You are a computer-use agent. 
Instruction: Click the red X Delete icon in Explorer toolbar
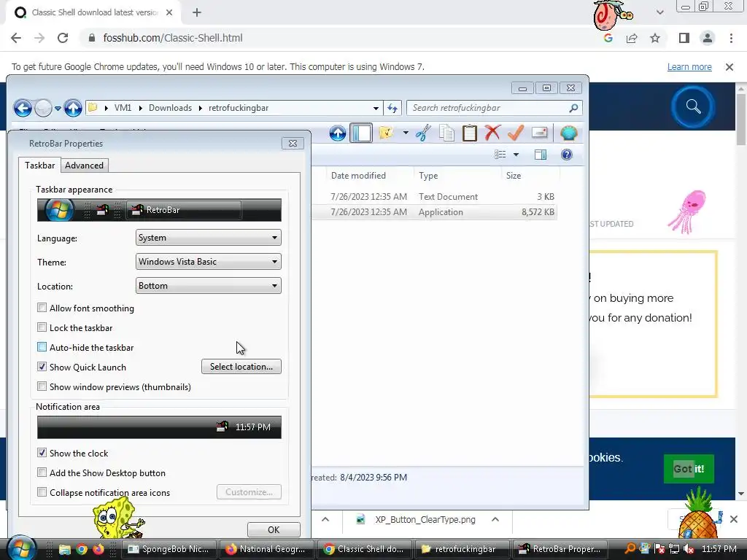(x=492, y=133)
